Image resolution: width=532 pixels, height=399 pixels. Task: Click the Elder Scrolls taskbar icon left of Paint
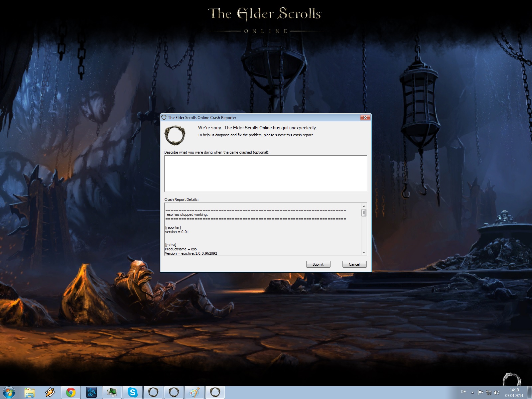pos(174,392)
